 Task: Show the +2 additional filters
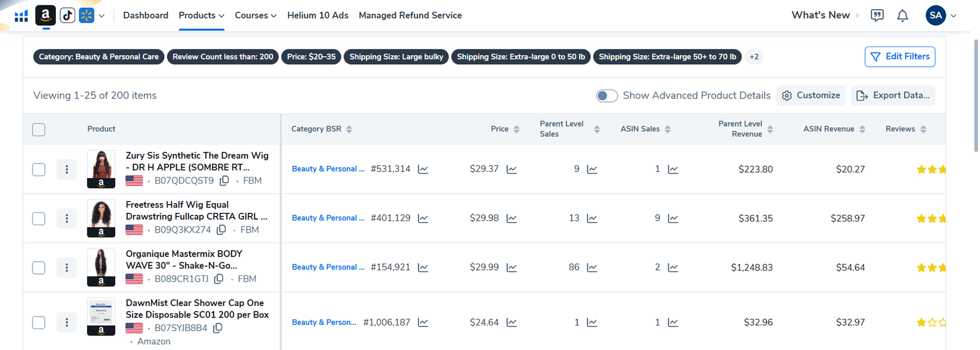pos(754,57)
